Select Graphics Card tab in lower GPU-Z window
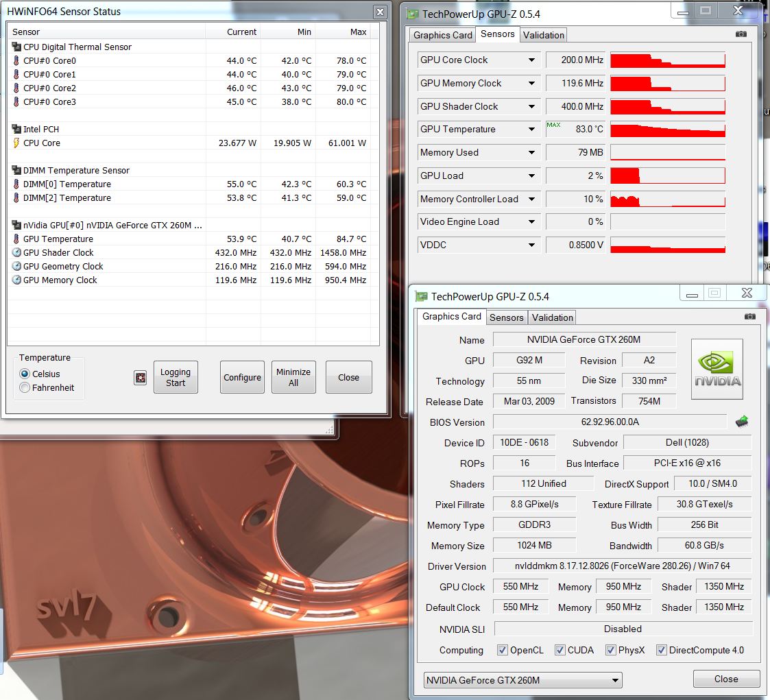Screen dimensions: 770x700 (452, 317)
